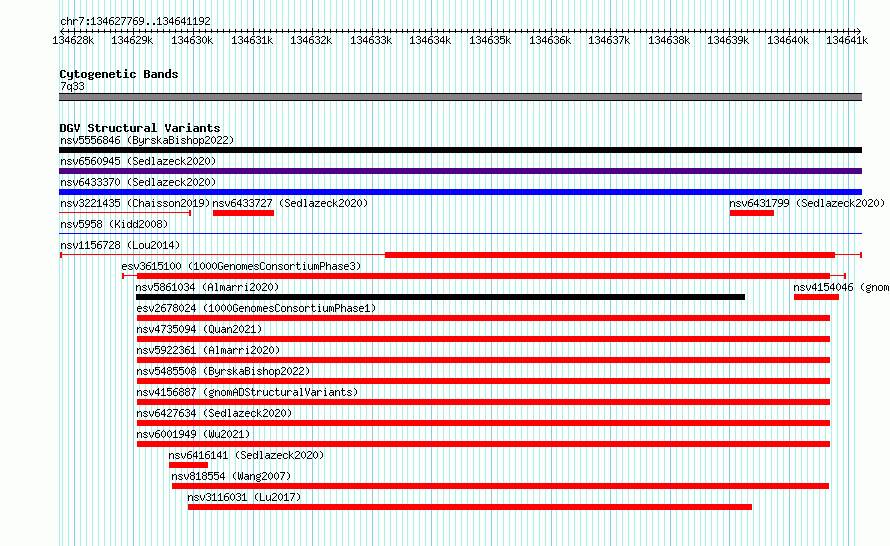The height and width of the screenshot is (546, 890).
Task: Click the short red nsv6433727 bar
Action: click(244, 213)
